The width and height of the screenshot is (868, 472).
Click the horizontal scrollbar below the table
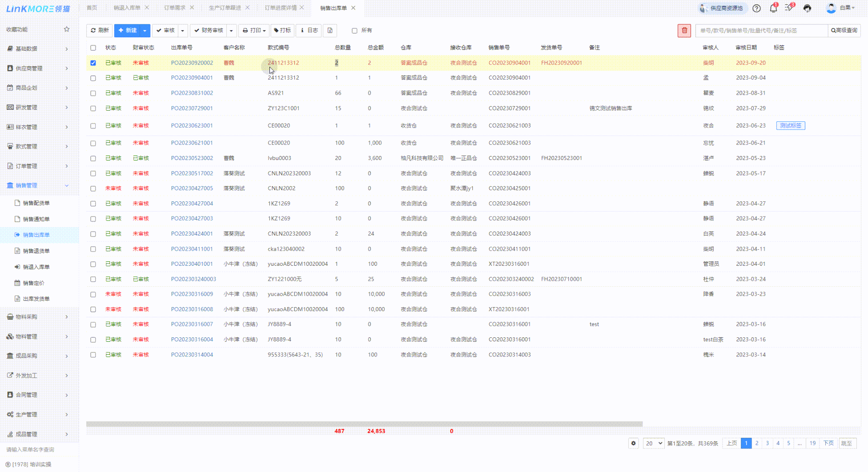tap(364, 424)
